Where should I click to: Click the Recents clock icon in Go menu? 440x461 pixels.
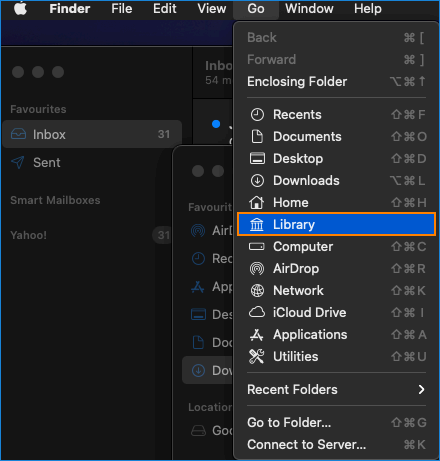point(257,115)
